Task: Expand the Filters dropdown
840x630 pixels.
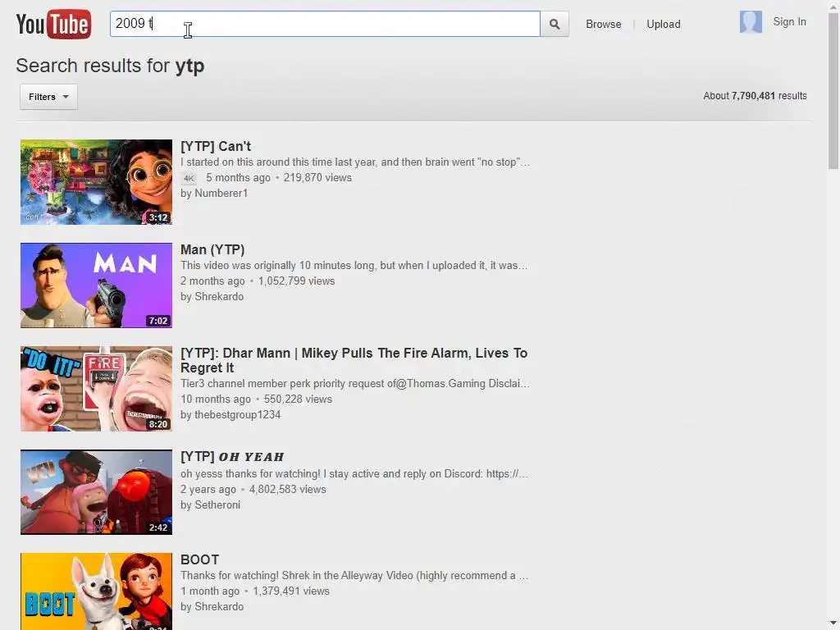Action: (x=48, y=97)
